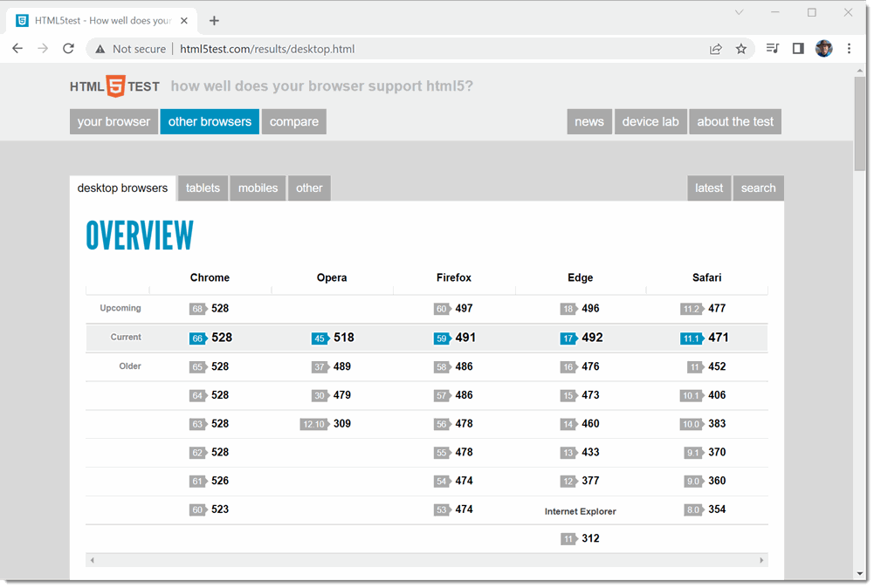Click the Firefox column header

pyautogui.click(x=454, y=277)
